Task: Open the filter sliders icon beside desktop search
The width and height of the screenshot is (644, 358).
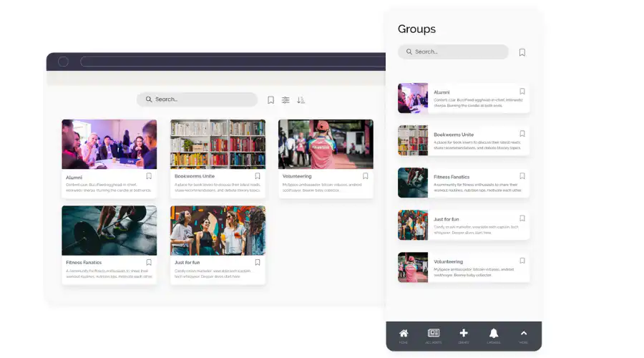Action: click(286, 100)
